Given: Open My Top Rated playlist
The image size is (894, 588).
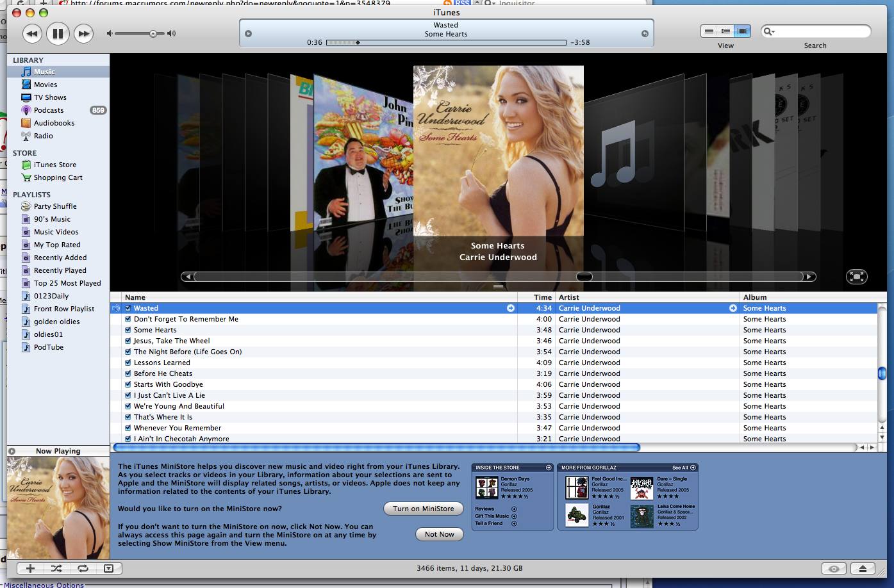Looking at the screenshot, I should [58, 245].
